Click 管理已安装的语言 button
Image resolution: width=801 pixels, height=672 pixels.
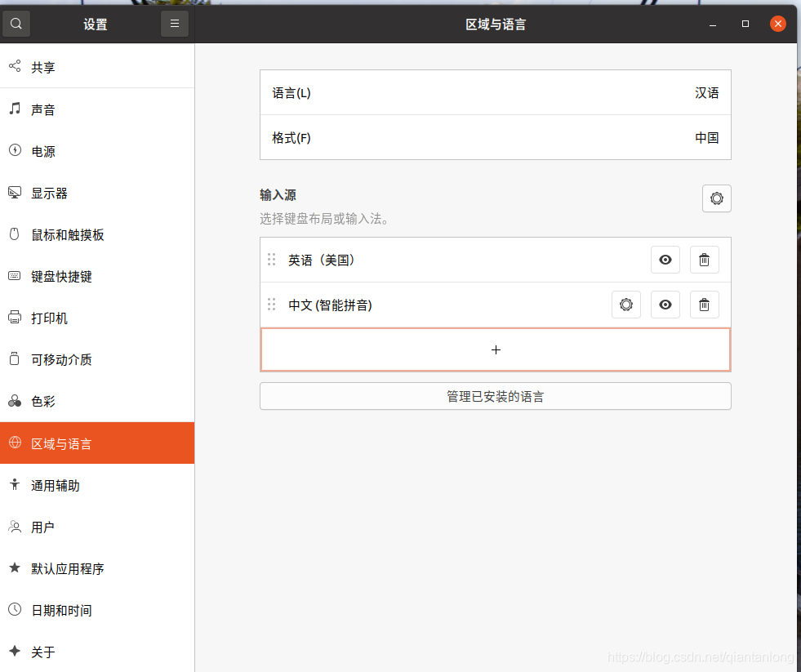[496, 396]
